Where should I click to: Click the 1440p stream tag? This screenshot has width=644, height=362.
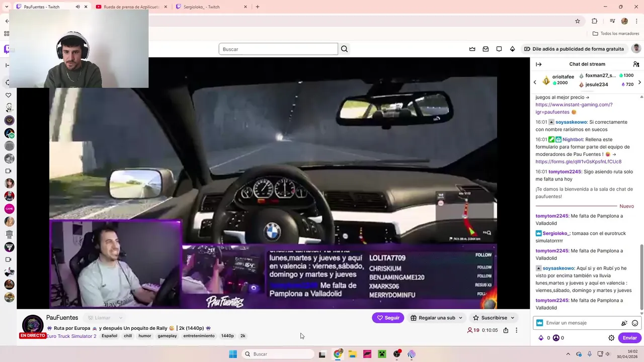click(x=227, y=336)
